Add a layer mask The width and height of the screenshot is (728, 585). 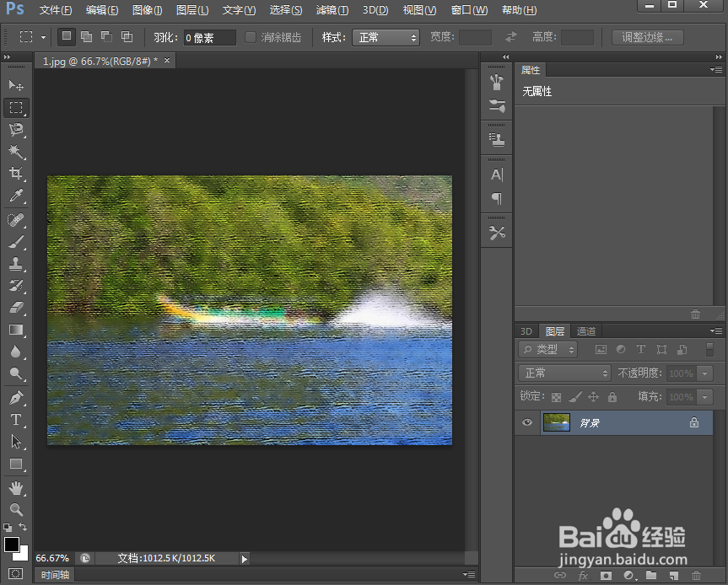click(606, 575)
